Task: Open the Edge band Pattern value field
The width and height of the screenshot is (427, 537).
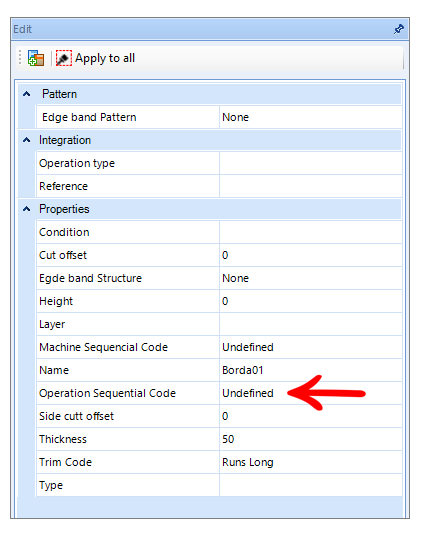Action: coord(311,117)
